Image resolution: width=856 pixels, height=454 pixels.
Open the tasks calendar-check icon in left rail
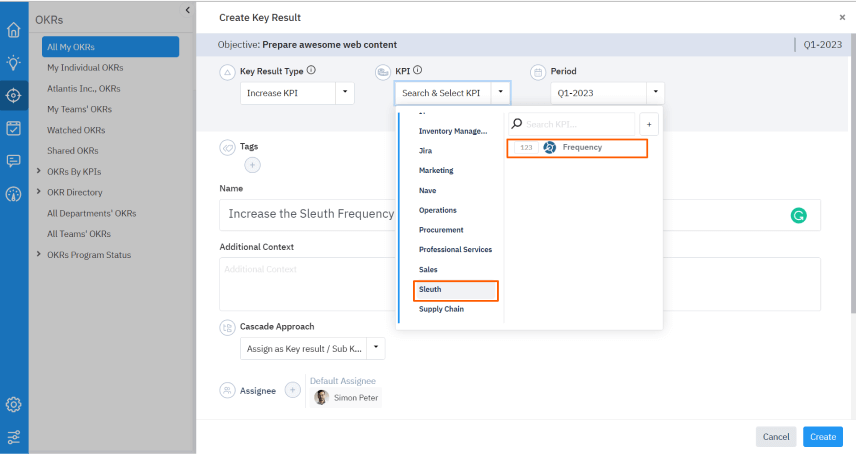point(14,128)
